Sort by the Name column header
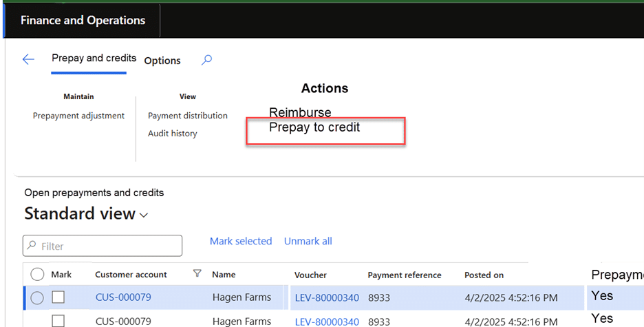 click(x=224, y=275)
